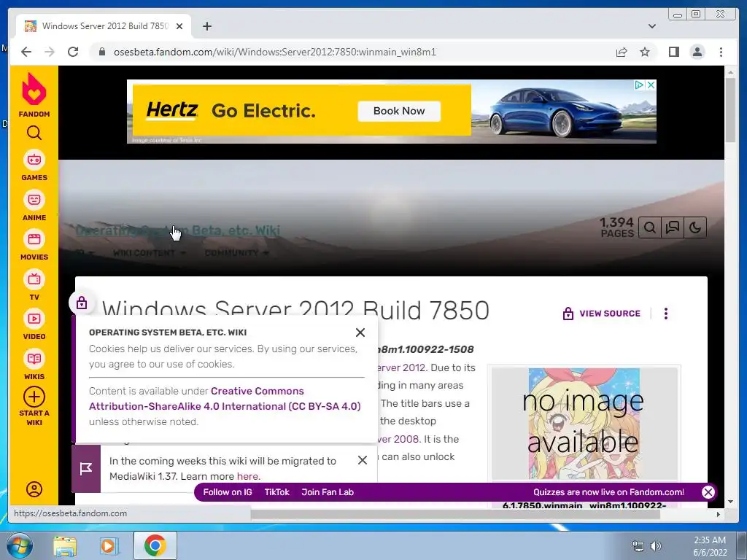747x560 pixels.
Task: Click the page lock icon beside the title
Action: 82,303
